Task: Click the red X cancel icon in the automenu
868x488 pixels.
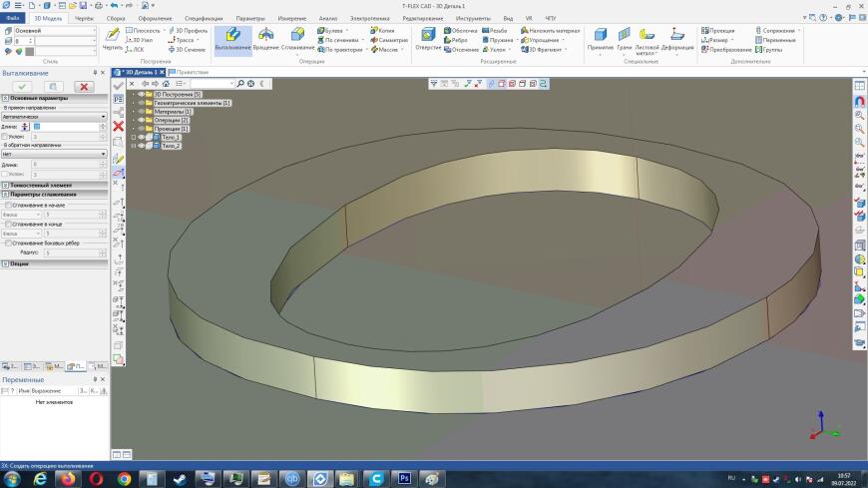Action: pos(118,127)
